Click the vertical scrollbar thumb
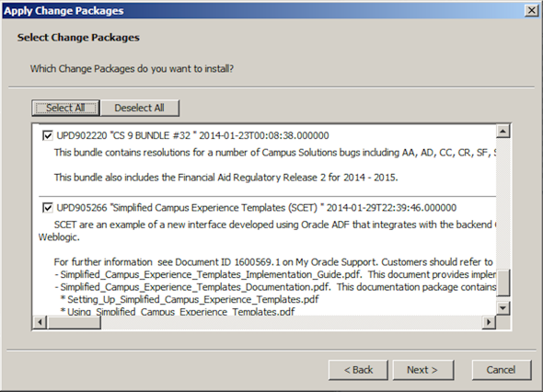Viewport: 543px width, 392px height. [x=503, y=282]
